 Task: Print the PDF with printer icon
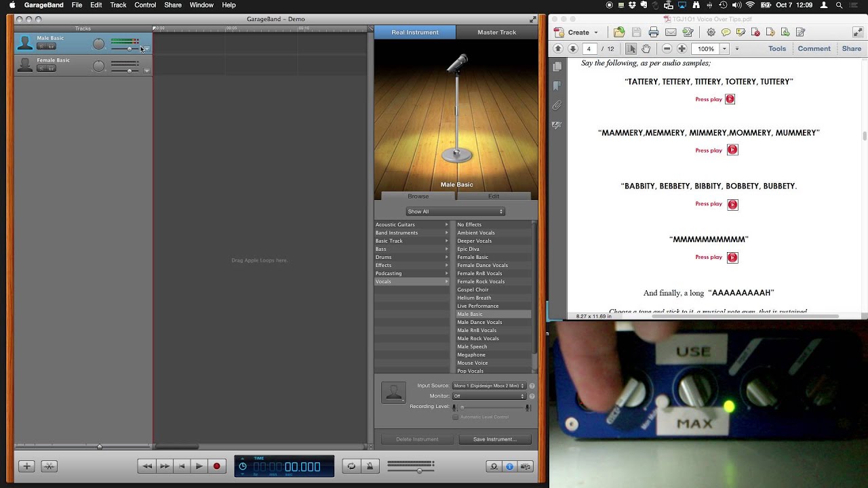(653, 32)
